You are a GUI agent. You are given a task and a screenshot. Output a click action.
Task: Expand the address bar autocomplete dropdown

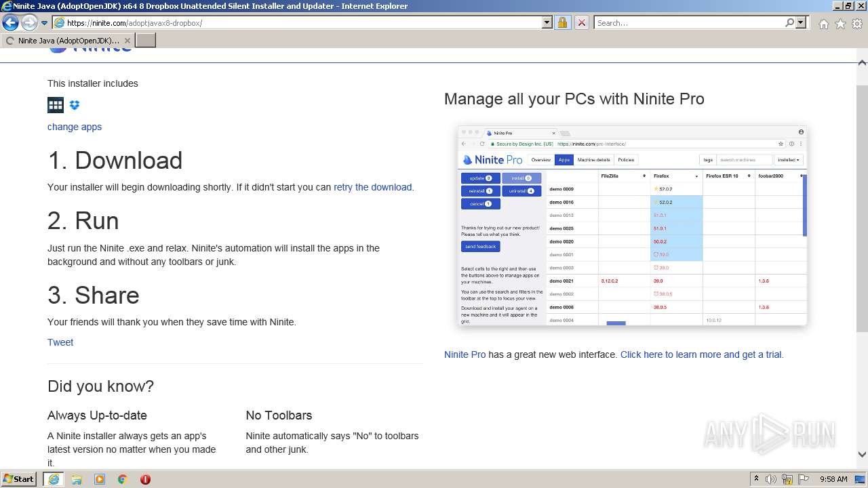[547, 22]
